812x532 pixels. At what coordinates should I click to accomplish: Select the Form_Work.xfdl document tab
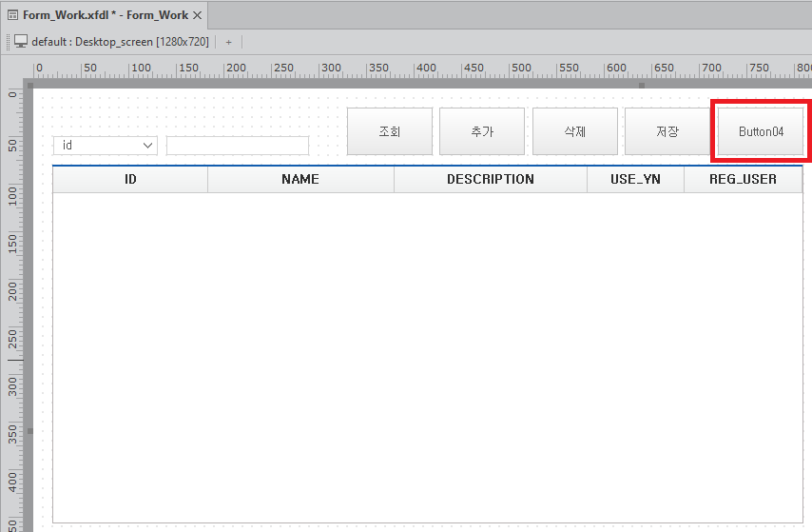point(105,15)
